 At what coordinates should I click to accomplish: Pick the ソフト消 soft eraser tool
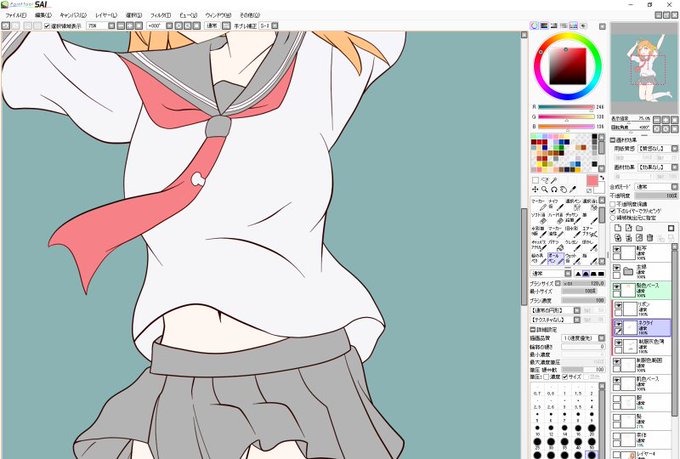[x=539, y=218]
